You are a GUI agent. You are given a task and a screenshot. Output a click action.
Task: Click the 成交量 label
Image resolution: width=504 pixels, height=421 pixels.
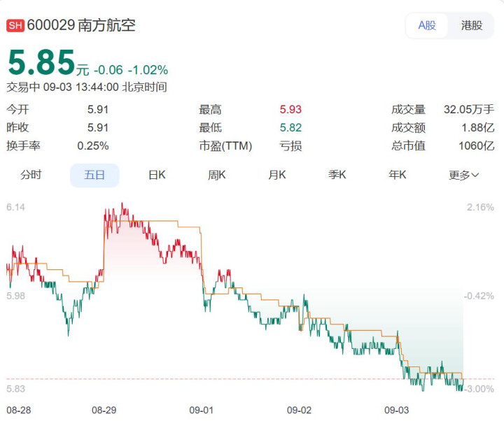coord(408,110)
